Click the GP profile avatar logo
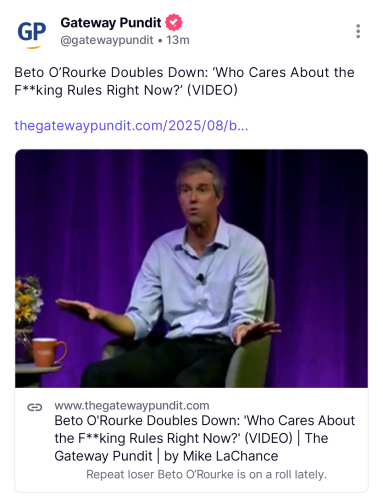This screenshot has width=383, height=500. [x=32, y=33]
